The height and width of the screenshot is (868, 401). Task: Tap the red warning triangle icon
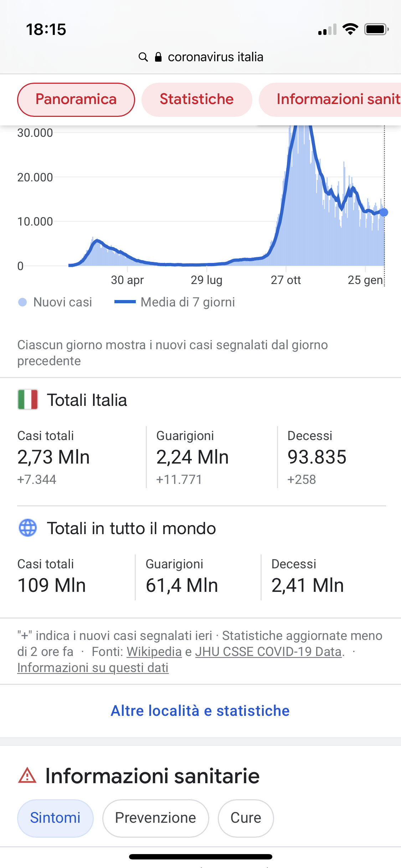coord(27,776)
